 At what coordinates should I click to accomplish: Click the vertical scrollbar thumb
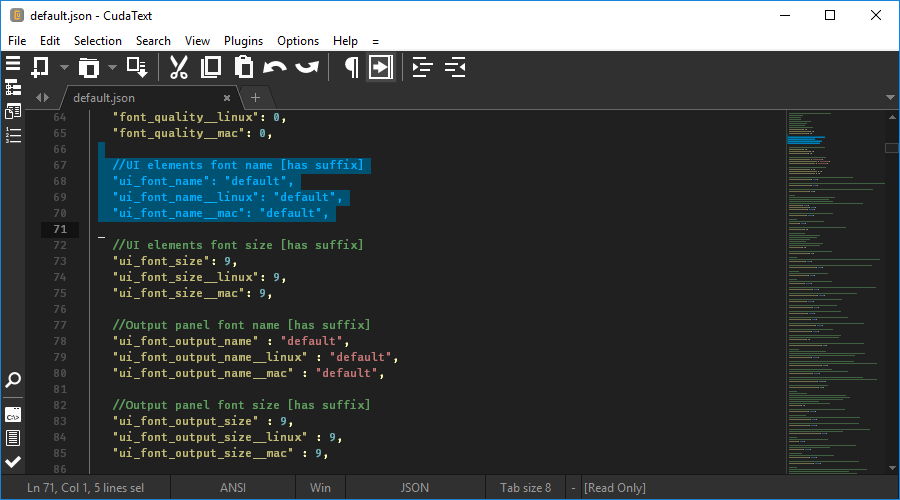point(891,148)
